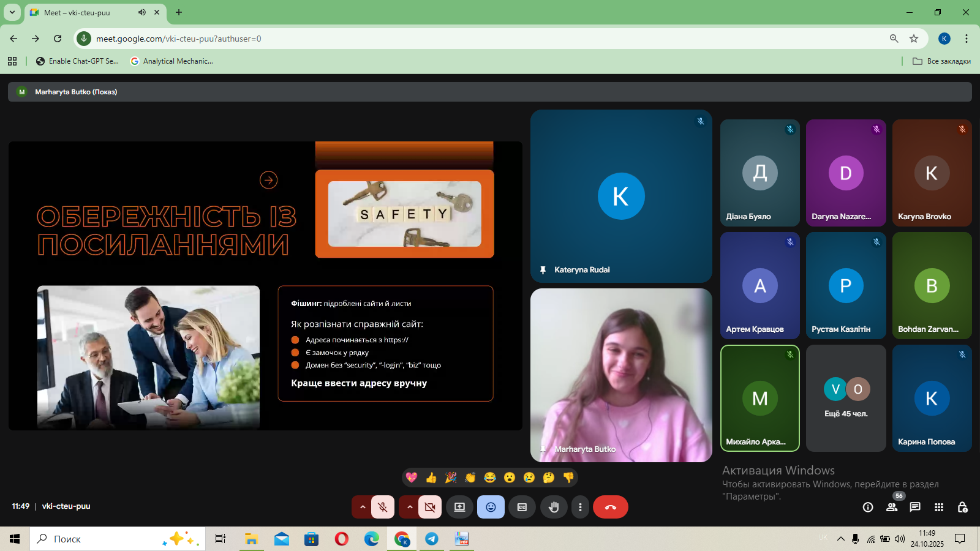Send the thumbs up reaction
The width and height of the screenshot is (980, 551).
tap(431, 478)
